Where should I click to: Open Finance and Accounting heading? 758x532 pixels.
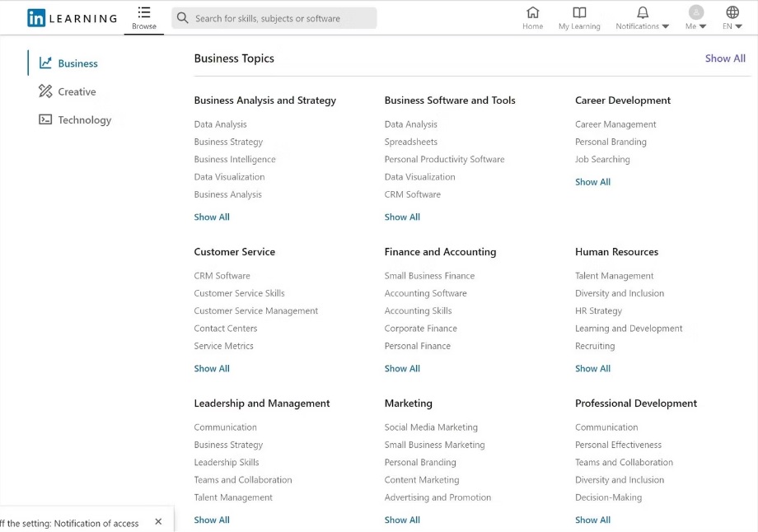(x=440, y=252)
